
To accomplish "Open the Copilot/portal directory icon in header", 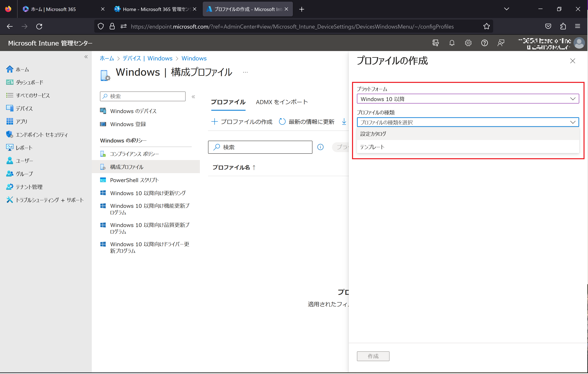I will click(435, 43).
